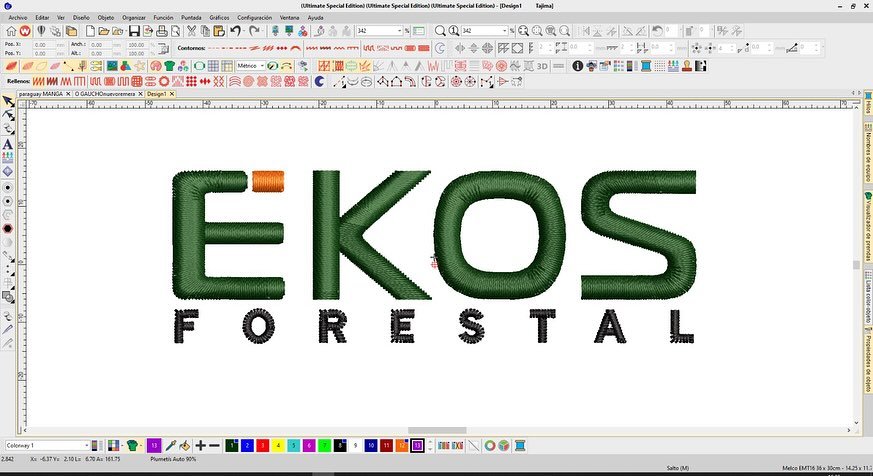Image resolution: width=873 pixels, height=476 pixels.
Task: Open the Puntada menu
Action: (x=191, y=17)
